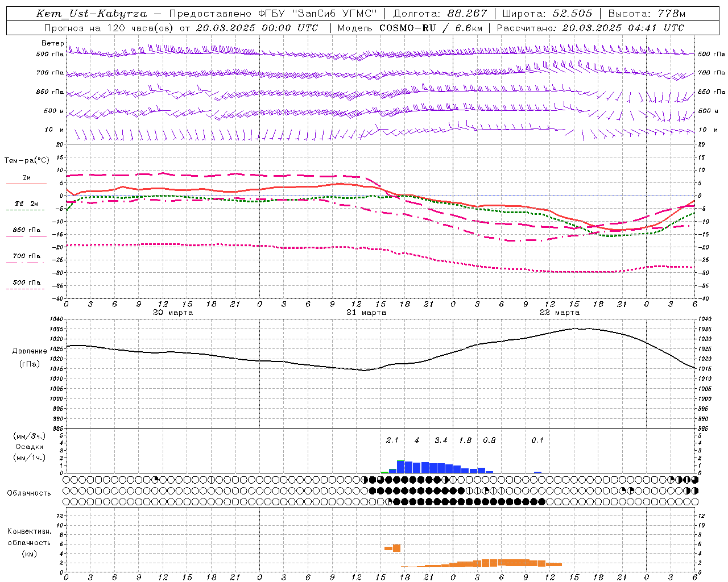Click the Широта: 52.505 value

(x=547, y=14)
